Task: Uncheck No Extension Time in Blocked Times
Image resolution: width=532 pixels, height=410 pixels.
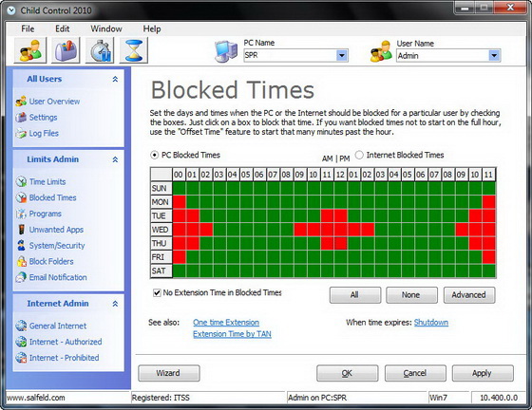Action: tap(157, 292)
